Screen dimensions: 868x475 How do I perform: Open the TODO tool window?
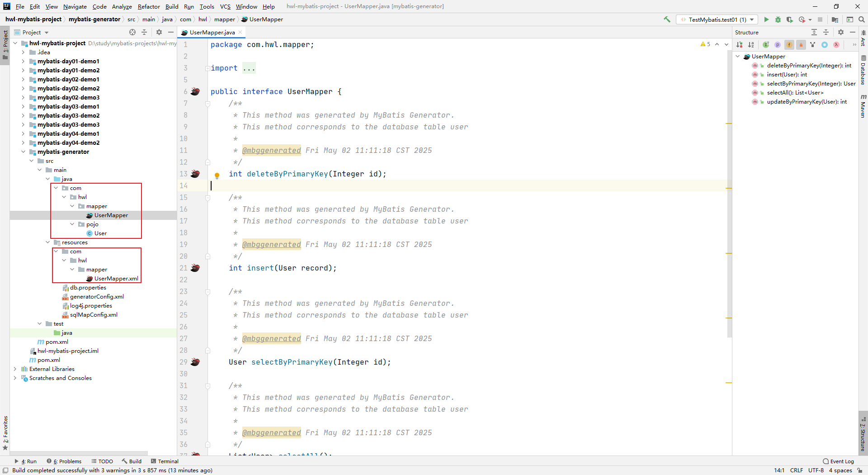(102, 461)
